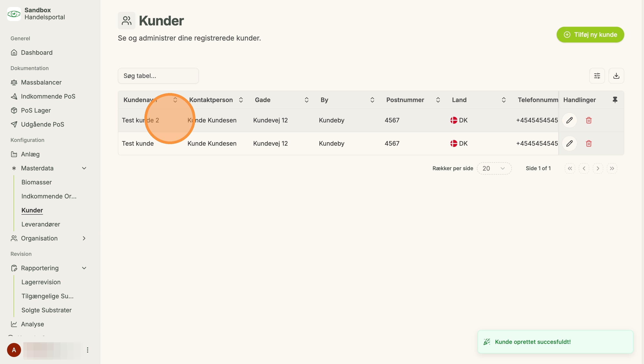This screenshot has width=644, height=364.
Task: Collapse the Masterdata menu chevron
Action: pyautogui.click(x=84, y=168)
